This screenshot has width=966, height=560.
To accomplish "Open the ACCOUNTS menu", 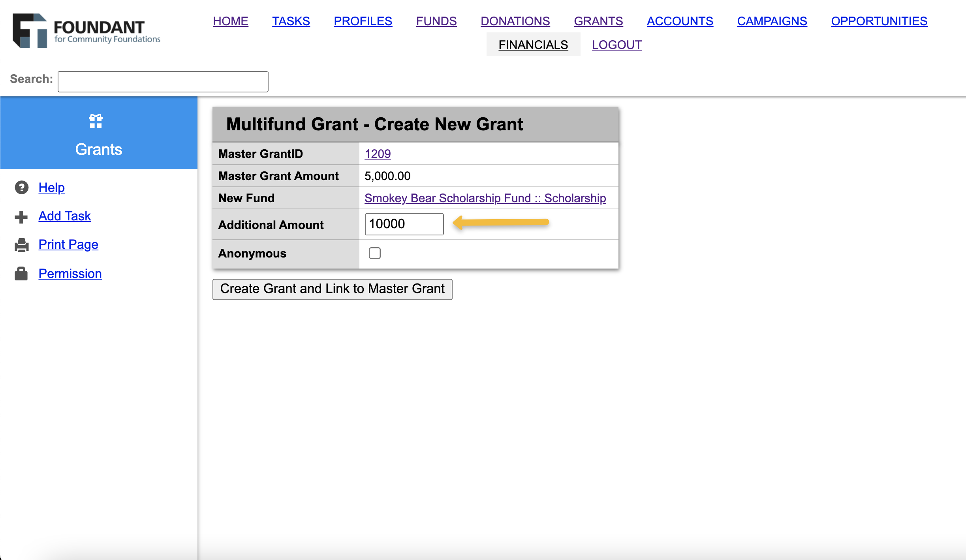I will click(680, 21).
